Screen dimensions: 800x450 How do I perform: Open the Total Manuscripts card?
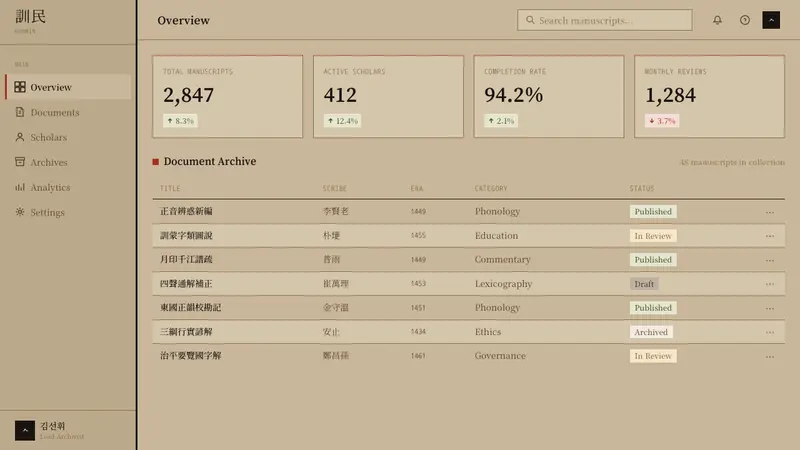click(x=228, y=96)
